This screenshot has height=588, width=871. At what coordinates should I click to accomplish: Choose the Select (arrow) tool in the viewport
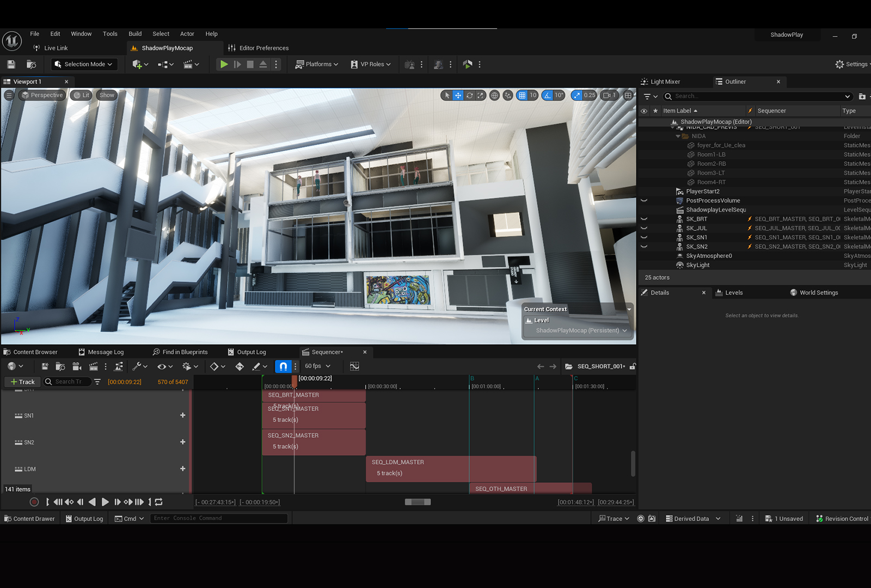click(x=447, y=95)
